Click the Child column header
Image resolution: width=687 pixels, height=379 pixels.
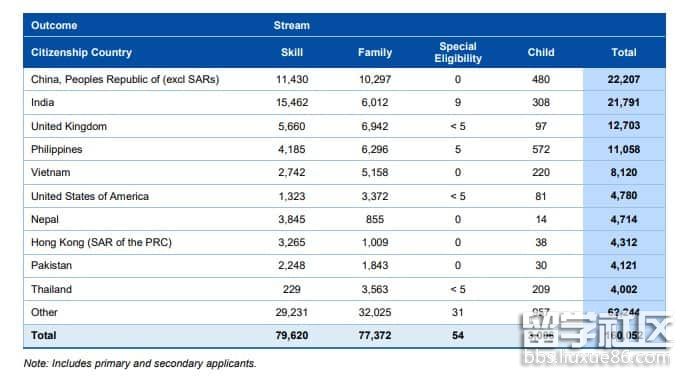click(x=541, y=52)
